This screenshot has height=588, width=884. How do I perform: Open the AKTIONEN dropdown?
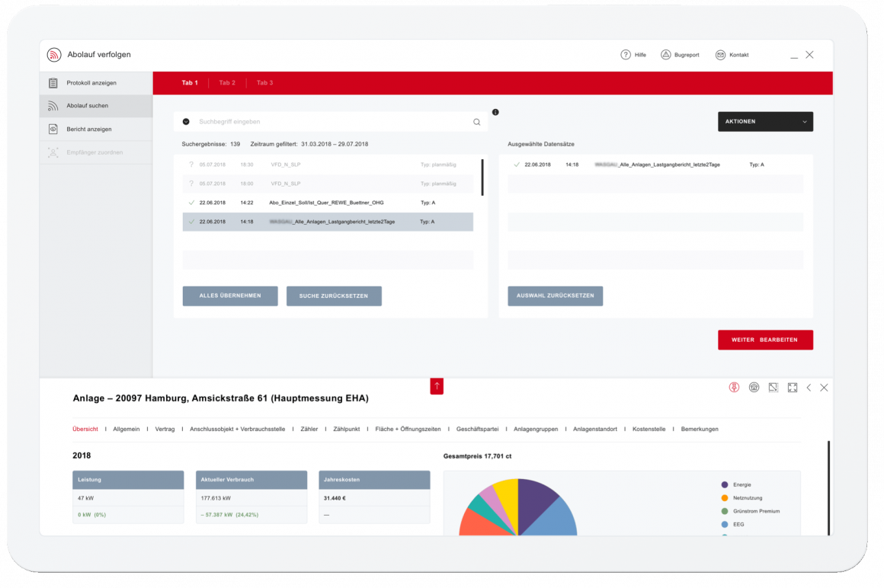click(x=765, y=122)
